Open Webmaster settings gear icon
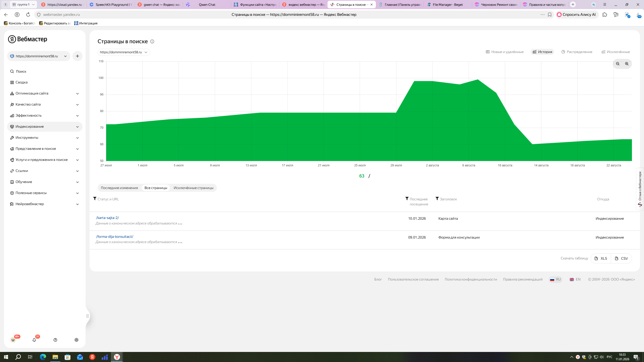 coord(76,340)
